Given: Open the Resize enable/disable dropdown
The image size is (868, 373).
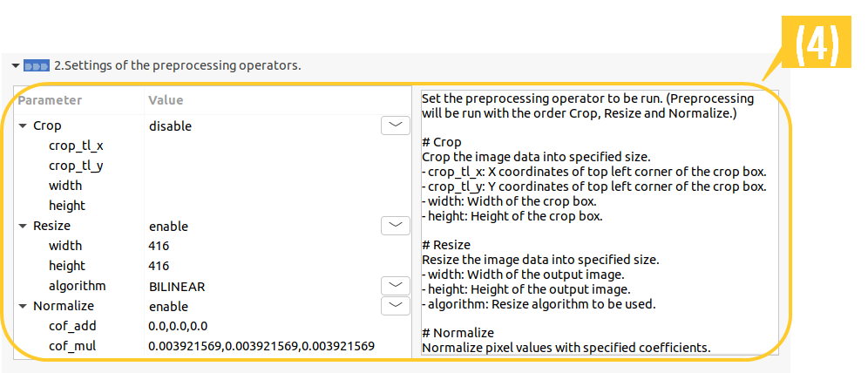Looking at the screenshot, I should (395, 226).
